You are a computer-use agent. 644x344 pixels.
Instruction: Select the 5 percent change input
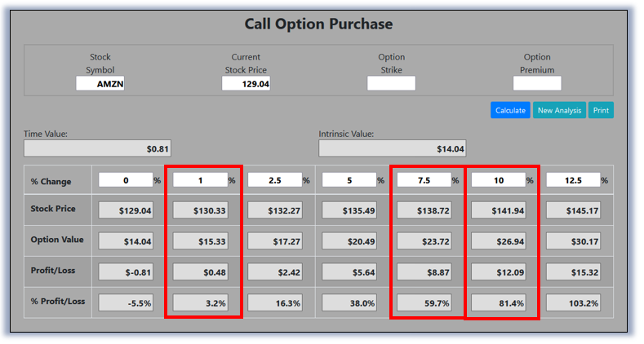(349, 180)
